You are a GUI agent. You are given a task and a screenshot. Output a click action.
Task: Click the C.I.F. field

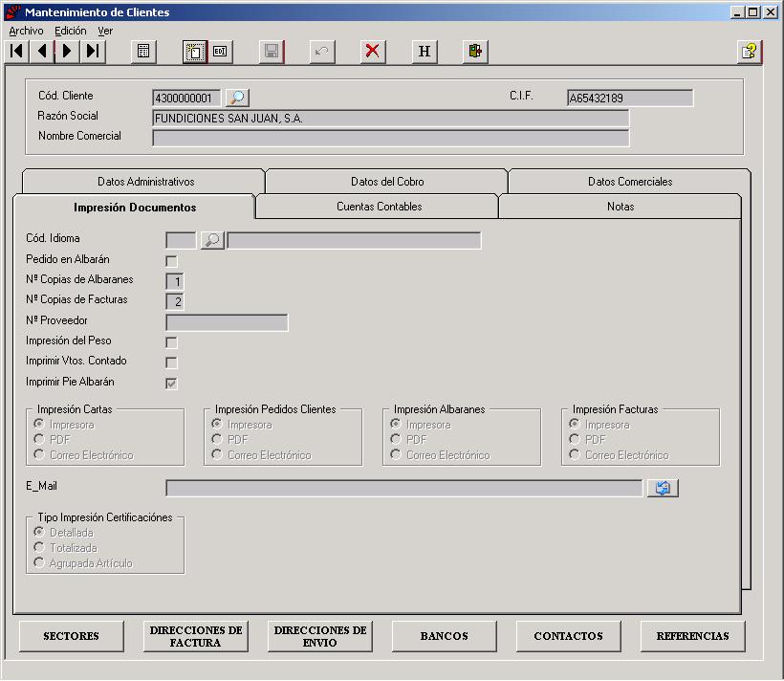point(630,98)
